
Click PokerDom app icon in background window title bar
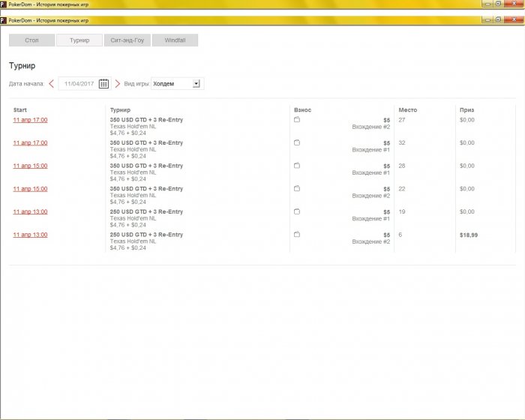coord(3,4)
